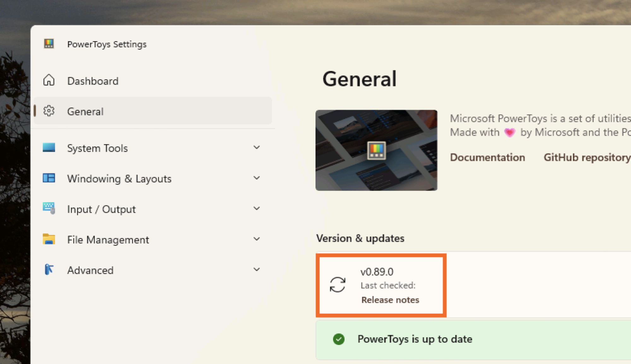This screenshot has height=364, width=631.
Task: Click the v0.89.0 version text
Action: pos(377,272)
